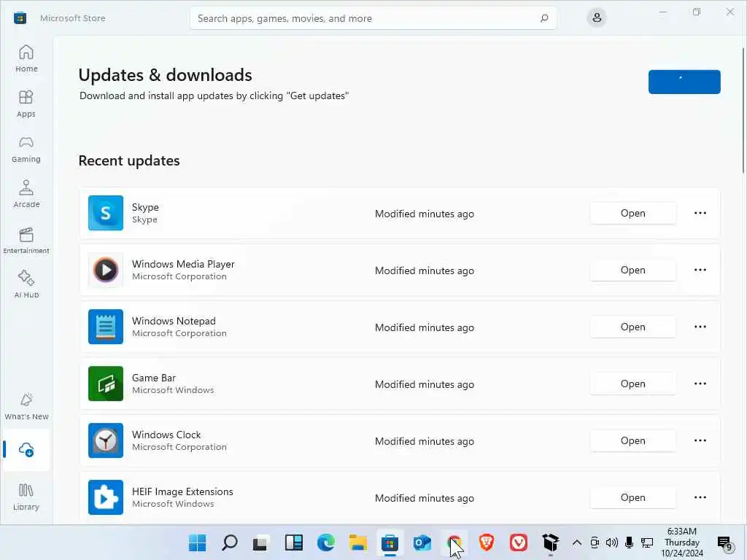Viewport: 747px width, 560px height.
Task: Open more options for HEIF Image Extensions
Action: click(700, 497)
